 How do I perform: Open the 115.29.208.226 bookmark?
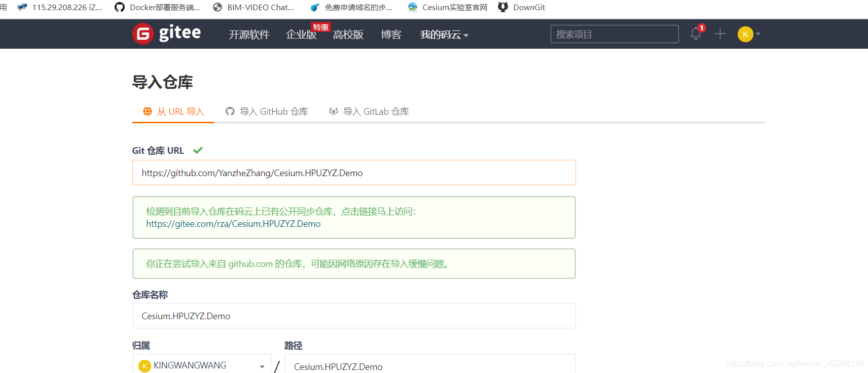[60, 7]
